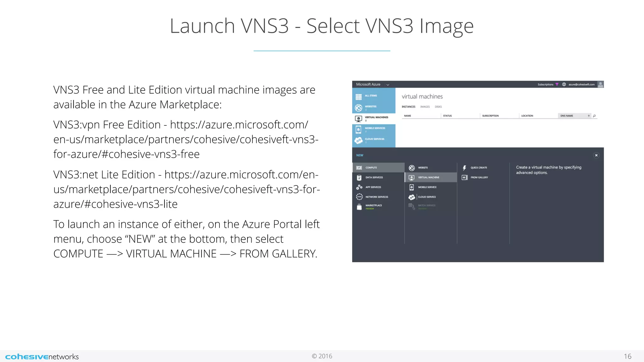The height and width of the screenshot is (362, 644).
Task: Select the Compute category icon
Action: pos(359,168)
